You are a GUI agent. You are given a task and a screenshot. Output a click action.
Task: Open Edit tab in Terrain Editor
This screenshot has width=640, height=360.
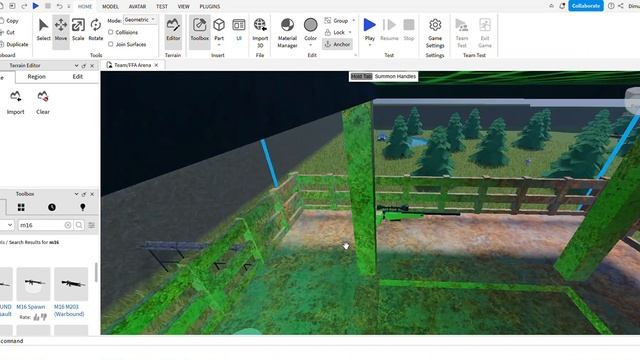pos(78,76)
